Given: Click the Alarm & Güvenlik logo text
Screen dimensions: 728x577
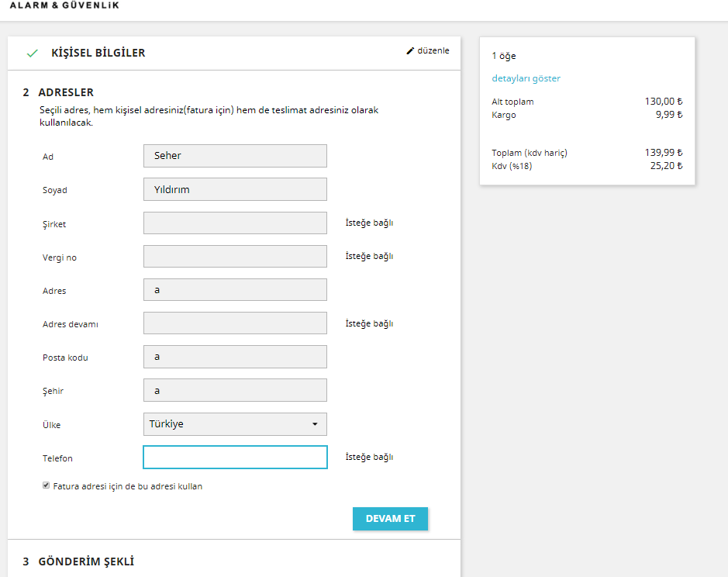Looking at the screenshot, I should pos(64,5).
